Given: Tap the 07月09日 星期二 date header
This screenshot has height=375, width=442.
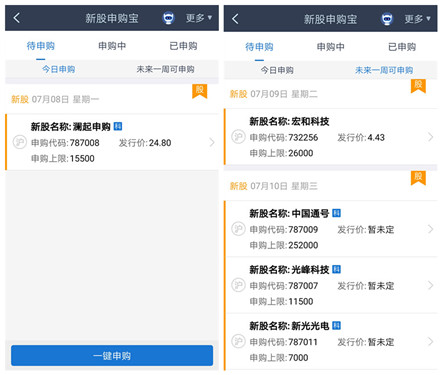Looking at the screenshot, I should (x=284, y=94).
